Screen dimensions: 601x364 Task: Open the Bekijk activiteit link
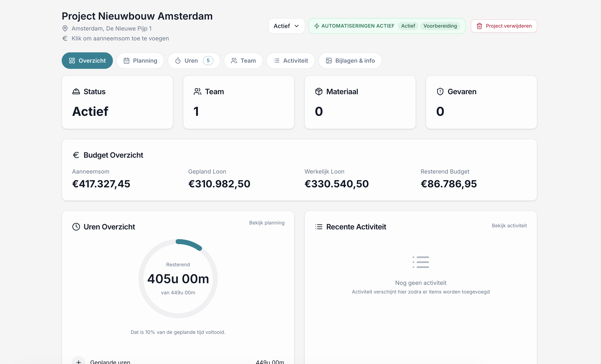tap(509, 226)
